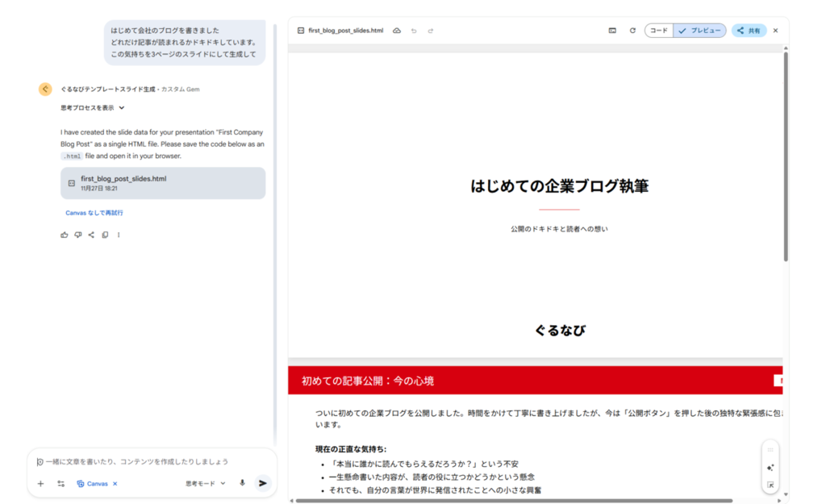Open the first_blog_post_slides.html file card
The height and width of the screenshot is (504, 826).
(163, 183)
